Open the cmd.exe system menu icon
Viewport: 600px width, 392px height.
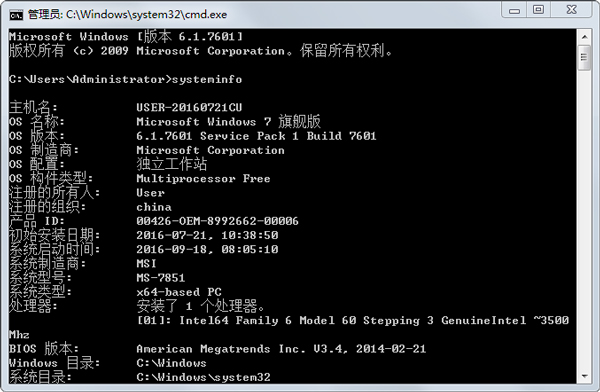(16, 15)
